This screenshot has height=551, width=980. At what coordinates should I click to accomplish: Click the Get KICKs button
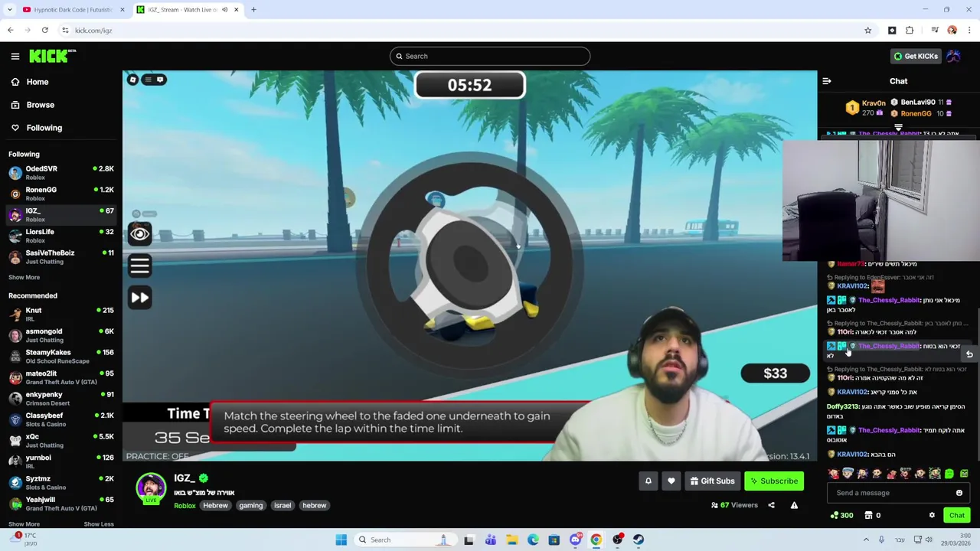point(916,56)
